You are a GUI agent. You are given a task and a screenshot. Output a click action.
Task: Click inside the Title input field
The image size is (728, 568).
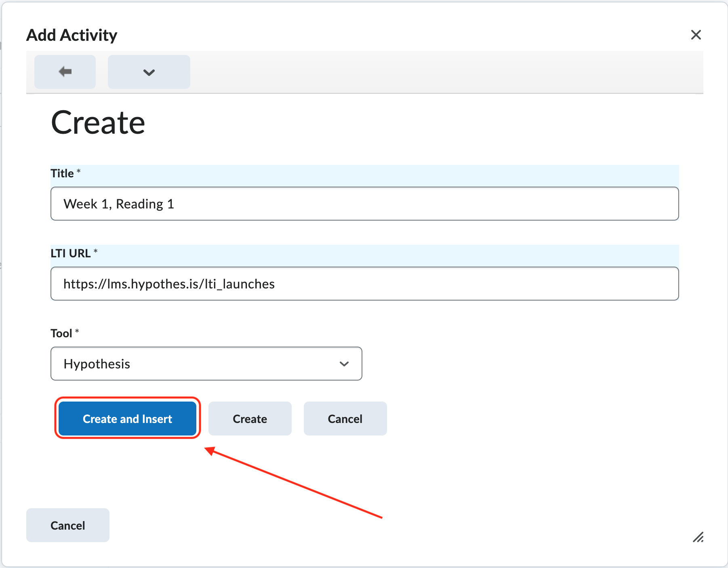[364, 204]
